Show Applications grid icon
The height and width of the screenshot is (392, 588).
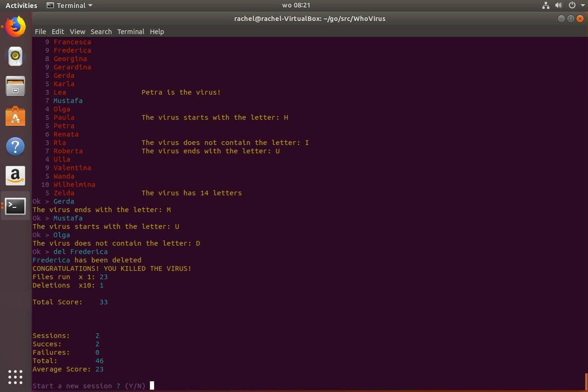tap(15, 377)
